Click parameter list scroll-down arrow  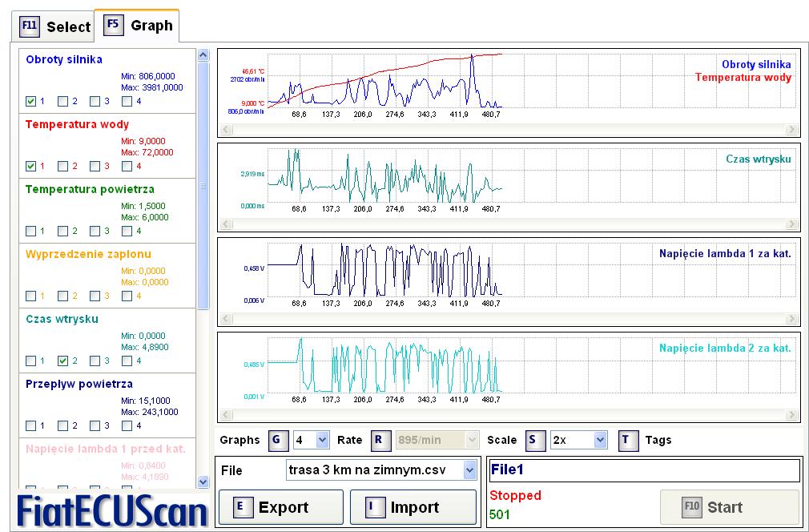(203, 482)
